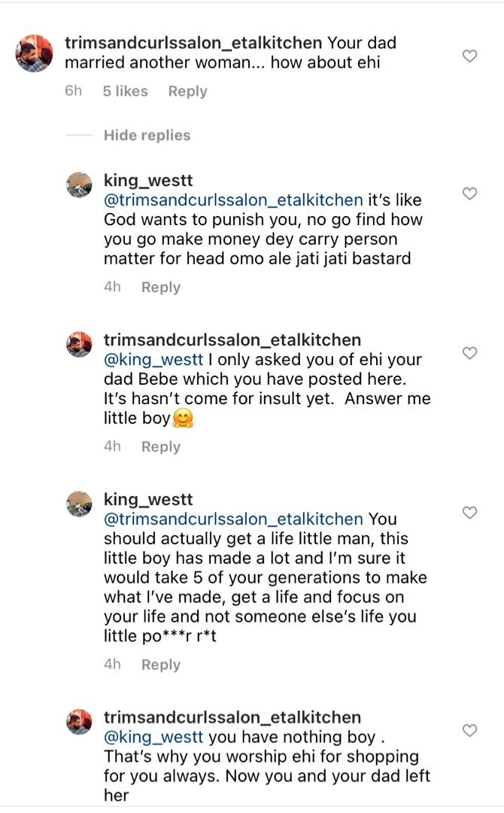Open king_westt avatar on 'get a life' reply
Viewport: 504px width, 813px height.
click(x=80, y=504)
